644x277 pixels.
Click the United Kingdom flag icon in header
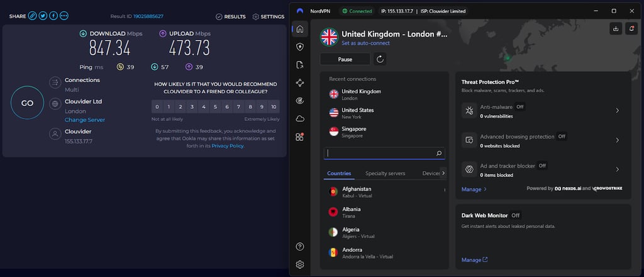coord(329,37)
